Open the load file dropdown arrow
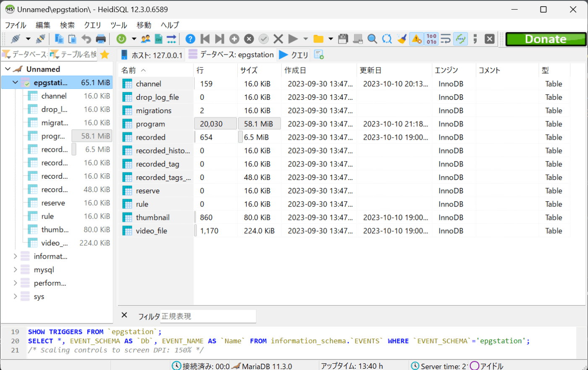The width and height of the screenshot is (588, 370). click(x=331, y=39)
